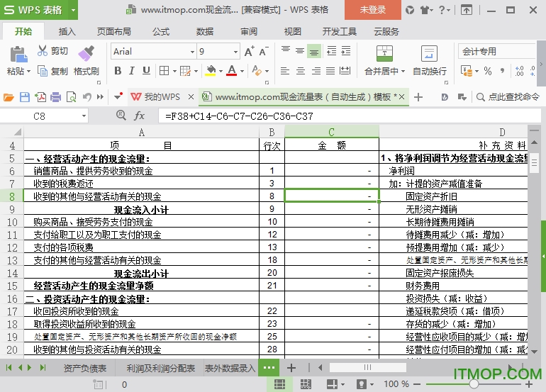The width and height of the screenshot is (546, 392).
Task: Export to PDF icon
Action: 40,97
